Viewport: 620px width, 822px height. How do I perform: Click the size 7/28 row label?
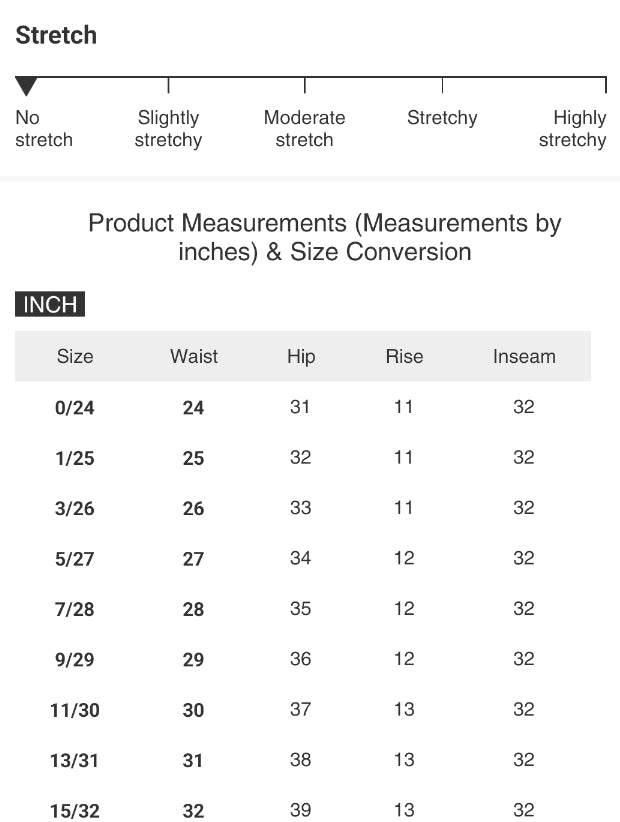75,610
